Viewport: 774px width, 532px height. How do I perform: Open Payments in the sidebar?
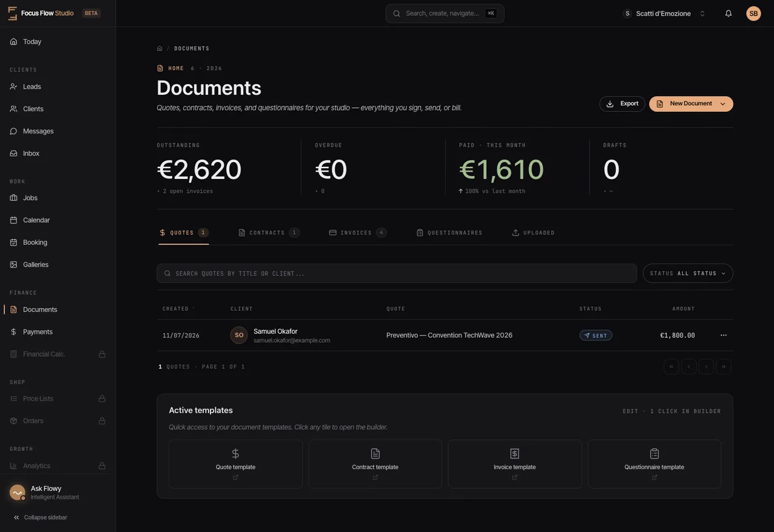pyautogui.click(x=57, y=332)
